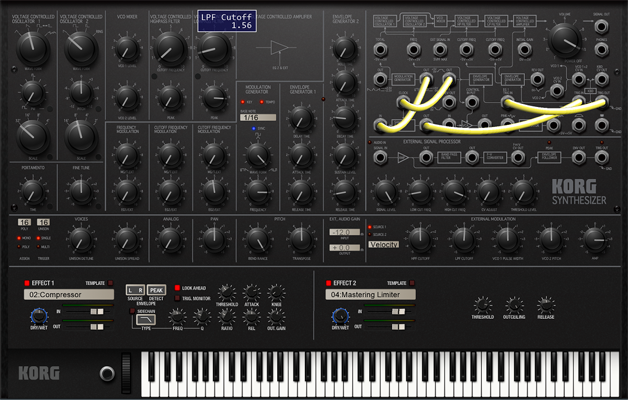Click the highpass filter cutoff frequency knob
Viewport: 628px width, 400px height.
click(x=170, y=50)
